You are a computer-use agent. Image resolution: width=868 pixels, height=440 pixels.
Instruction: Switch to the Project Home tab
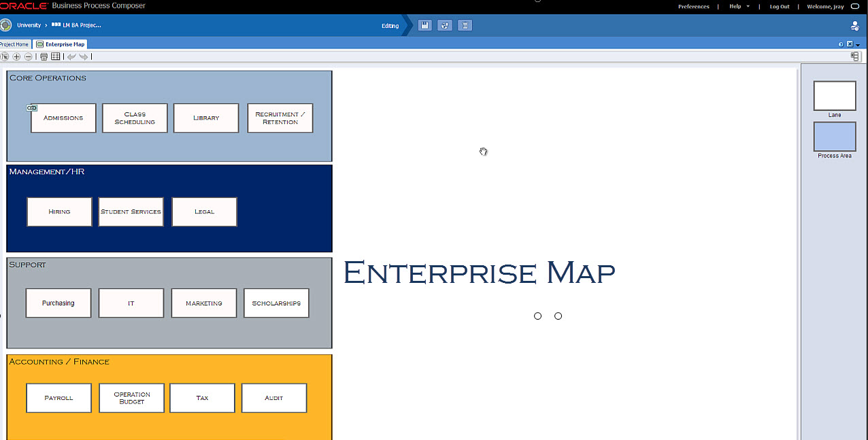click(14, 44)
